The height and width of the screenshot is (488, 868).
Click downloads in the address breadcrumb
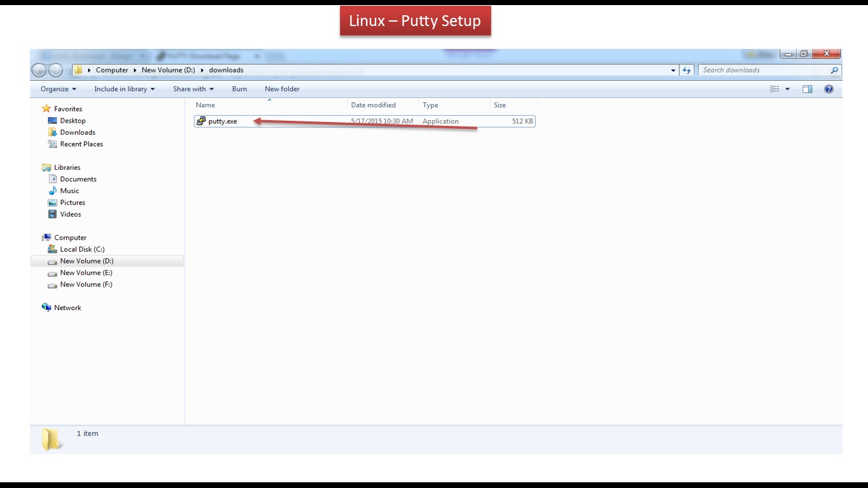click(x=226, y=70)
